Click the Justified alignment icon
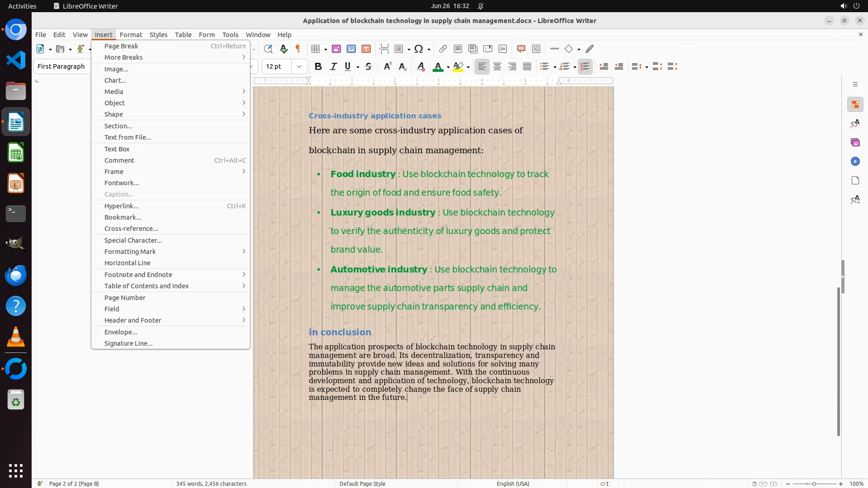This screenshot has width=868, height=488. point(527,67)
